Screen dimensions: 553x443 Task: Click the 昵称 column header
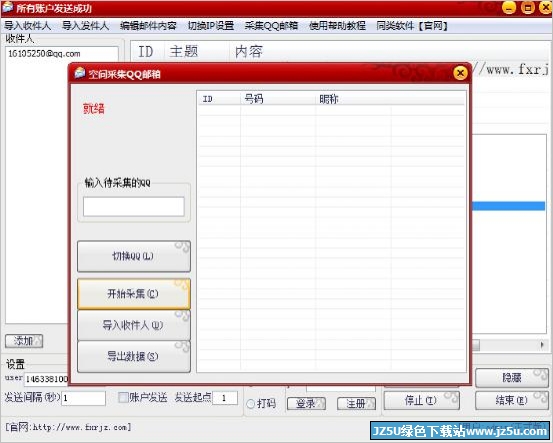pos(353,99)
